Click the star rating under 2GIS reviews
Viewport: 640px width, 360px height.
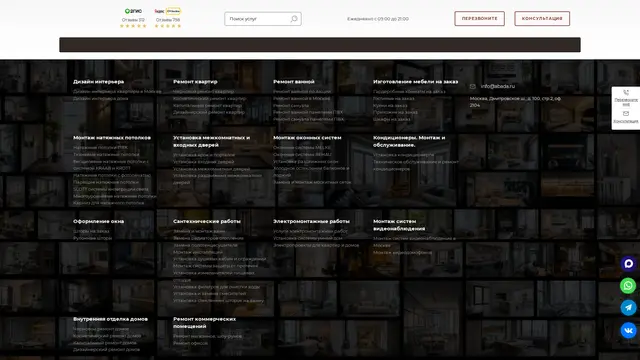pos(133,26)
